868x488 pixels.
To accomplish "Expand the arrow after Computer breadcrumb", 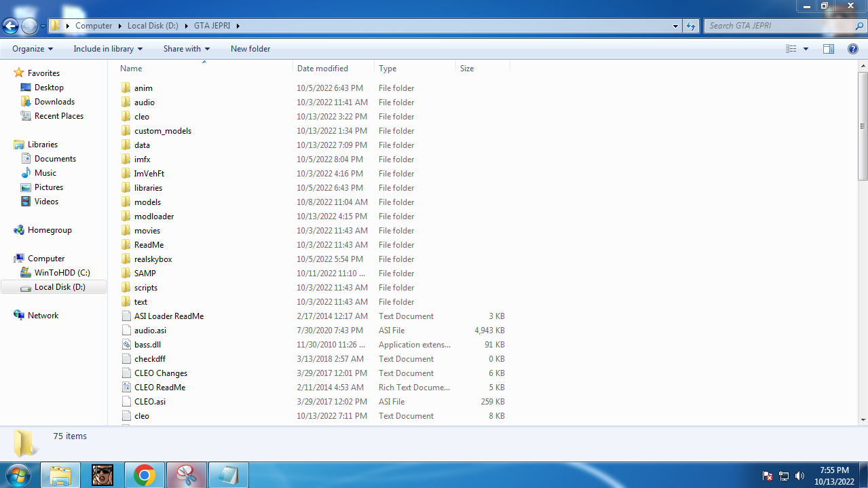I will tap(120, 26).
